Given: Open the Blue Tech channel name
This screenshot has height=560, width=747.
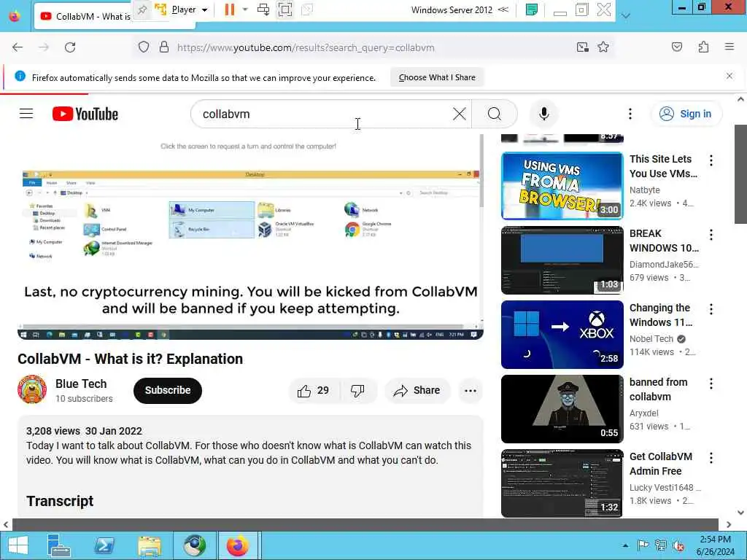Looking at the screenshot, I should [x=81, y=384].
